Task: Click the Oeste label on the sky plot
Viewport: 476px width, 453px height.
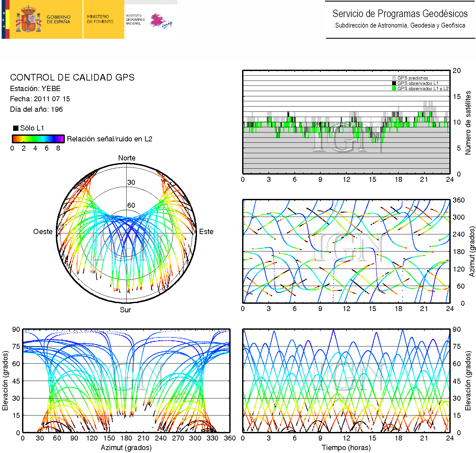Action: pyautogui.click(x=43, y=232)
